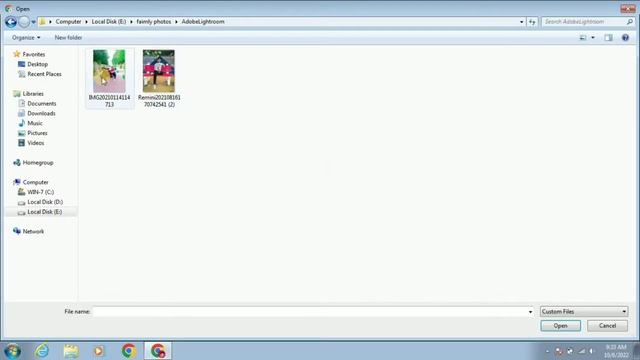Focus the Search AdobeLightroom field
640x360 pixels.
tap(584, 22)
